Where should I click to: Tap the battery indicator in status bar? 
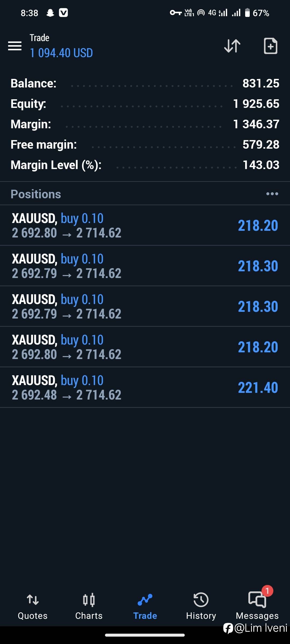click(x=247, y=13)
